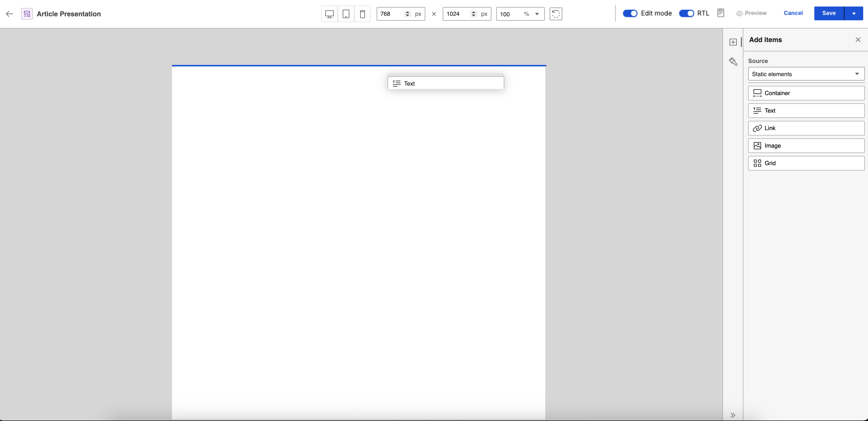Click the Add items heading
This screenshot has height=421, width=868.
click(x=765, y=40)
